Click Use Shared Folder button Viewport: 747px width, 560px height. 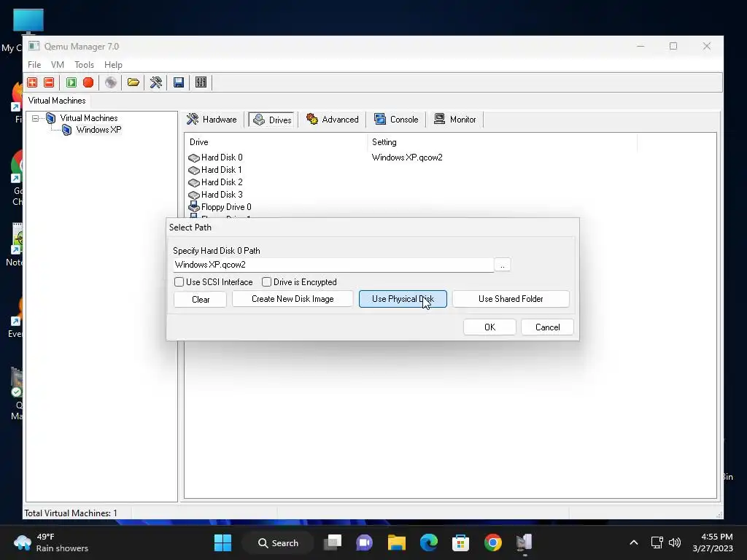(511, 299)
